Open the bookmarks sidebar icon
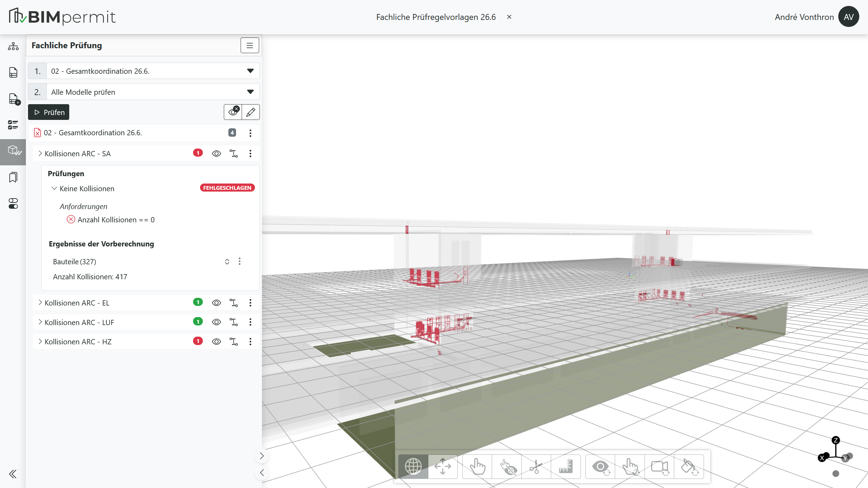 pyautogui.click(x=13, y=177)
